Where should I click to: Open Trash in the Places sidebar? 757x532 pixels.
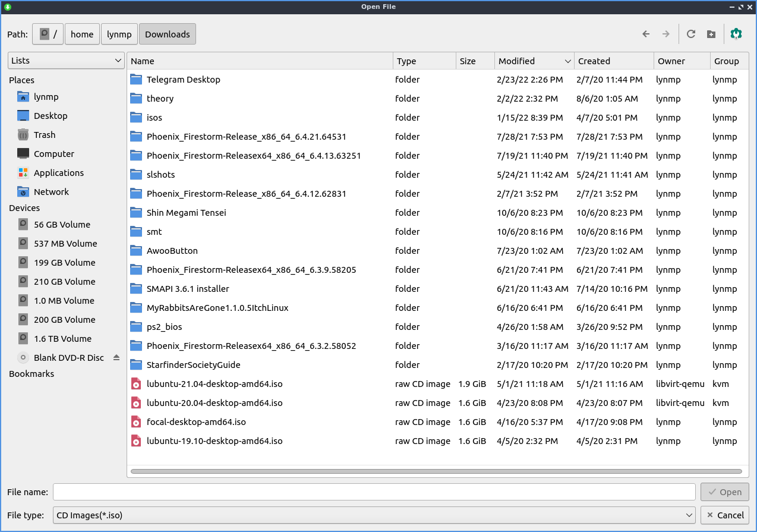point(44,135)
